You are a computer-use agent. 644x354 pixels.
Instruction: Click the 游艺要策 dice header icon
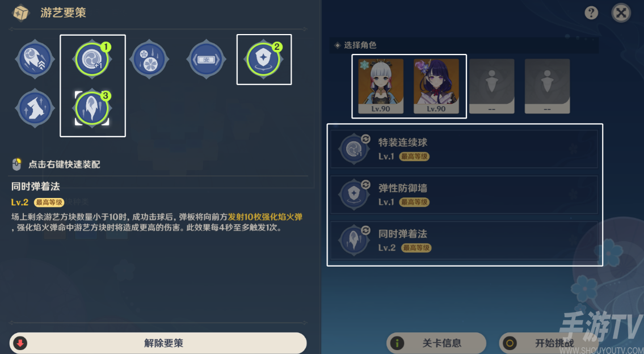(x=20, y=13)
